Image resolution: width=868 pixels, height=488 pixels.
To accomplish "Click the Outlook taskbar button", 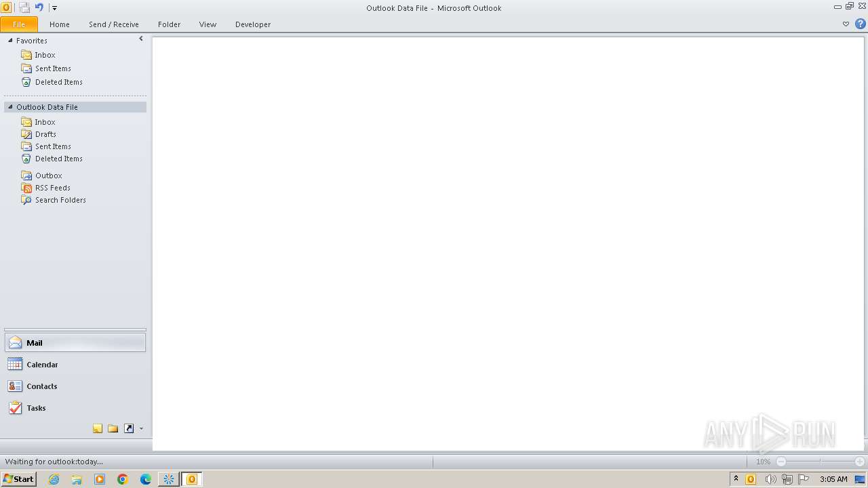I will (x=191, y=479).
